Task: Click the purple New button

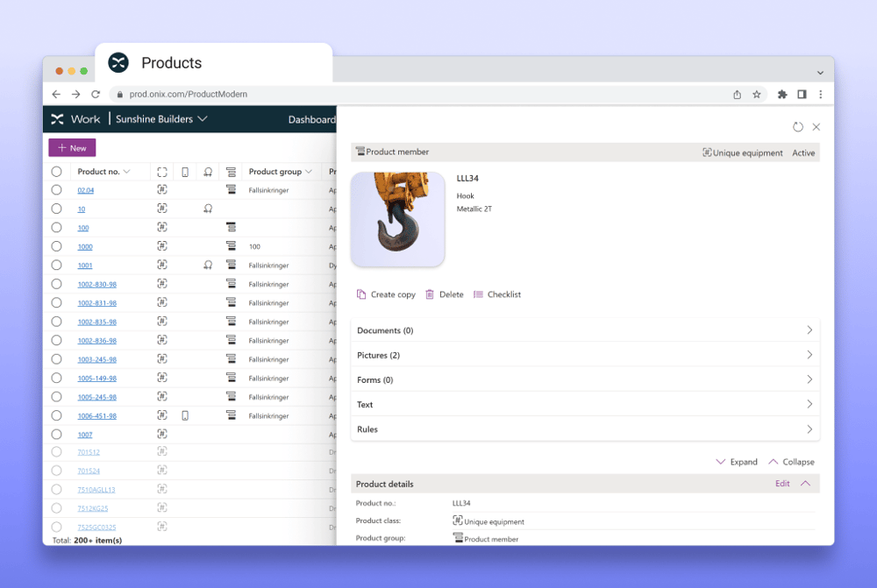Action: tap(72, 148)
